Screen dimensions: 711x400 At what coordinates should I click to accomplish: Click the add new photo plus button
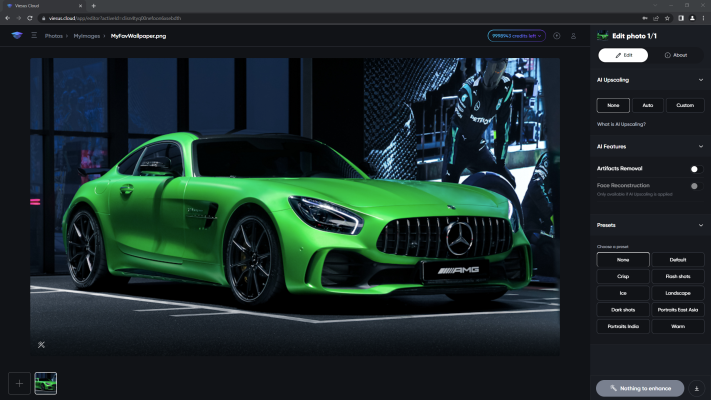[x=19, y=383]
